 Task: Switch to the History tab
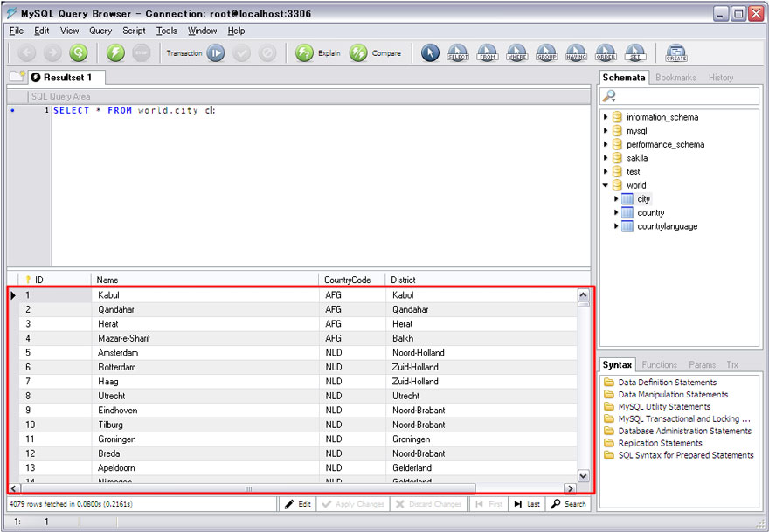coord(720,78)
